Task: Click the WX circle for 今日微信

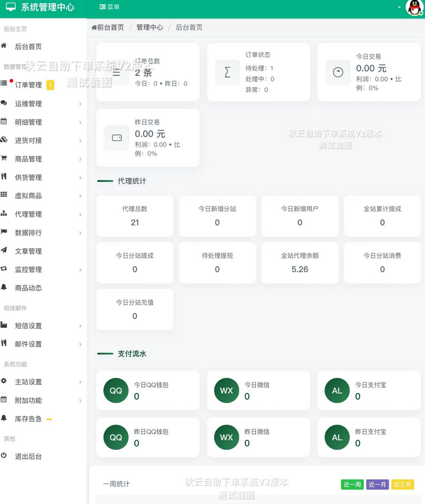Action: (x=227, y=390)
